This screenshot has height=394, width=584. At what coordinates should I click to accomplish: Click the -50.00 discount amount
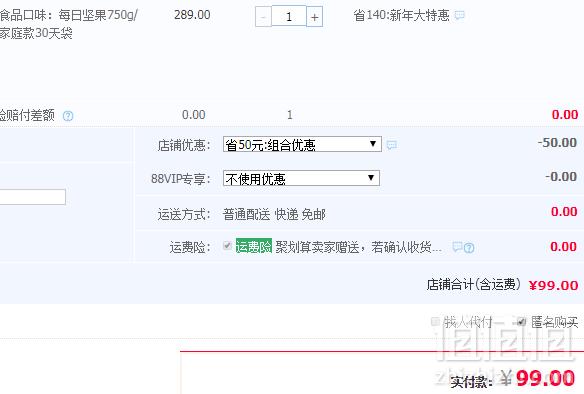pos(557,143)
